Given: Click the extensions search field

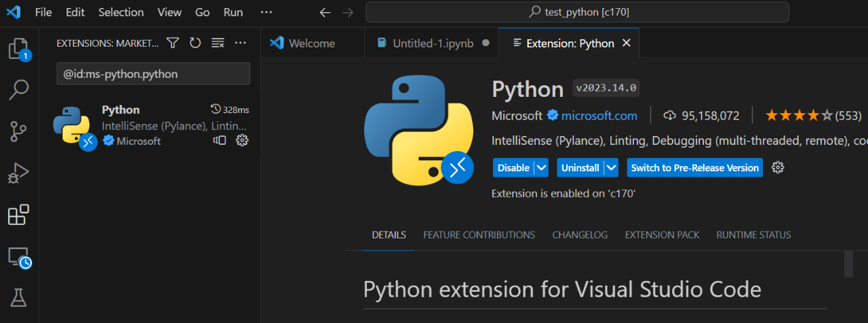Looking at the screenshot, I should 153,74.
